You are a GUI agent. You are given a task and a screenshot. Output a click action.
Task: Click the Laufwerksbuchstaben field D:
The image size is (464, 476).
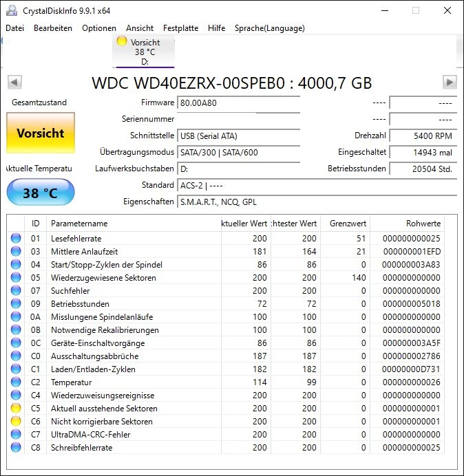[238, 169]
